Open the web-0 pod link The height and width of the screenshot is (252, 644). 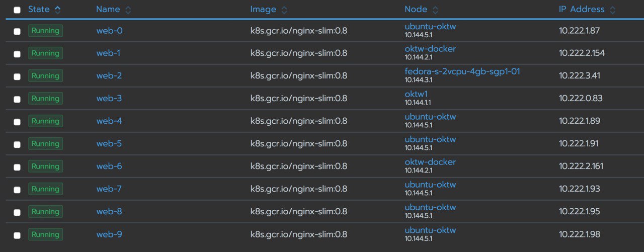[x=110, y=31]
